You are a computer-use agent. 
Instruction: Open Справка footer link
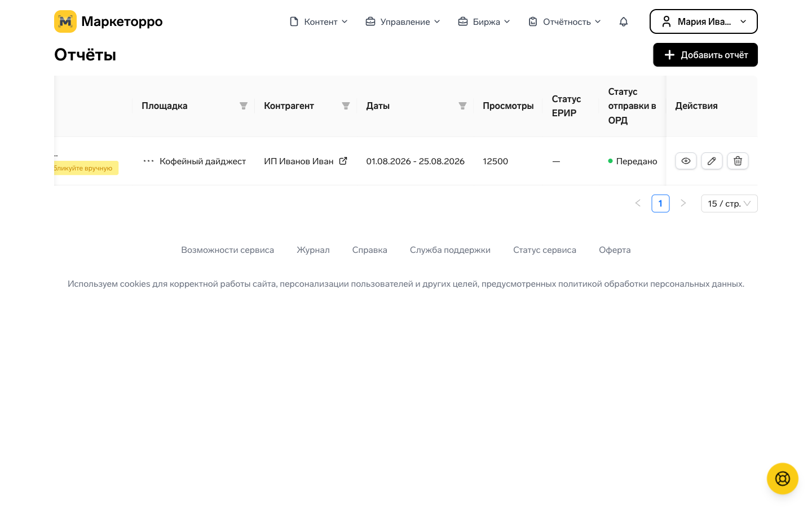click(x=369, y=250)
